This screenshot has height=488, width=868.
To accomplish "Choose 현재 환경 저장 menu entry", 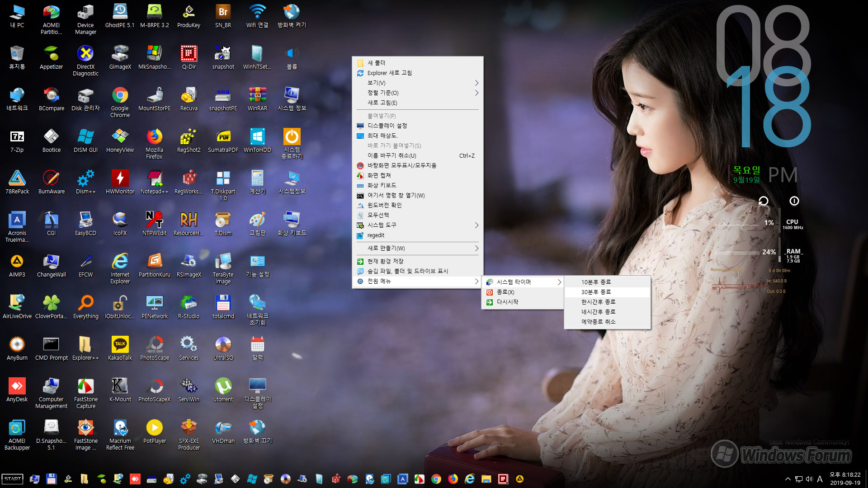I will [417, 261].
